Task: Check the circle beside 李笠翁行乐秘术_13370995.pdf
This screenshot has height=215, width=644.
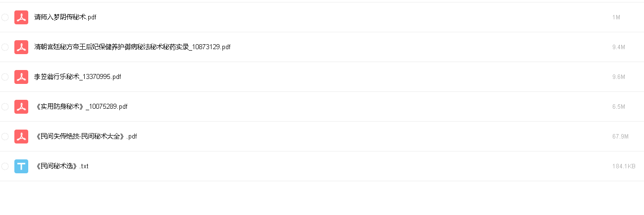Action: pyautogui.click(x=5, y=77)
